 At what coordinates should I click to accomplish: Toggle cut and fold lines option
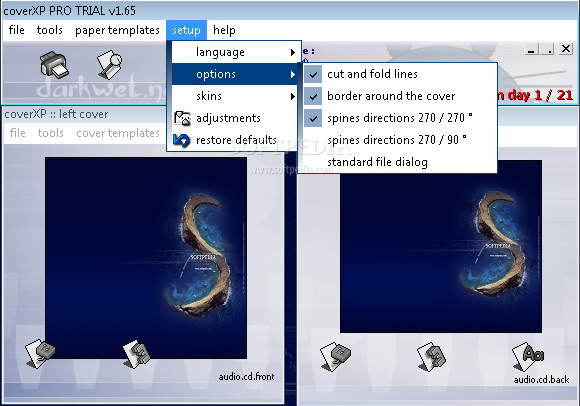pyautogui.click(x=397, y=74)
